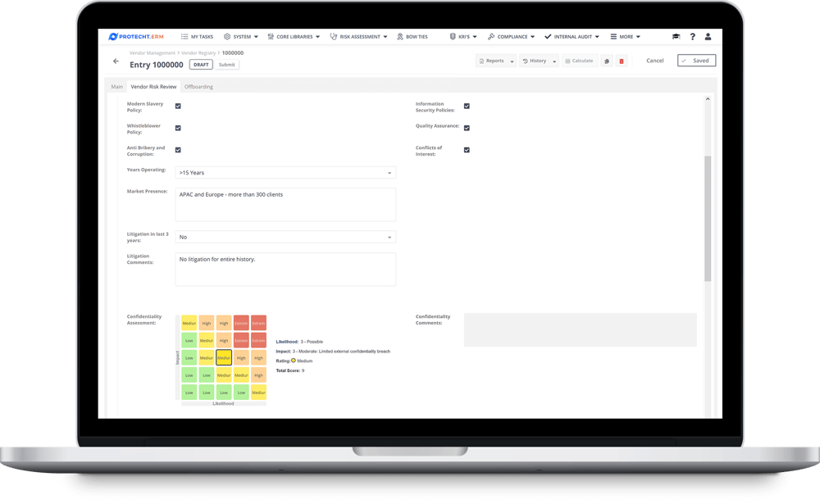
Task: Uncheck the Quality Assurance checkbox
Action: point(467,127)
